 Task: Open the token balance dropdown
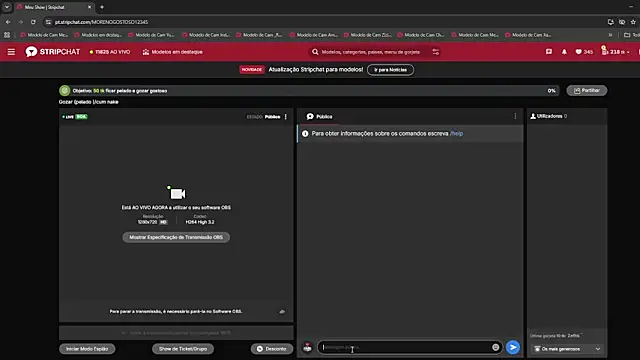616,52
